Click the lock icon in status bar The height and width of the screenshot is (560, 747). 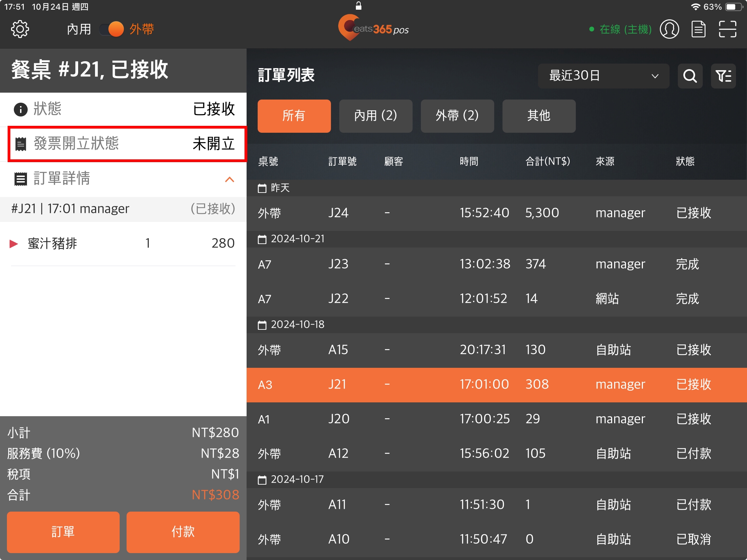click(x=359, y=6)
